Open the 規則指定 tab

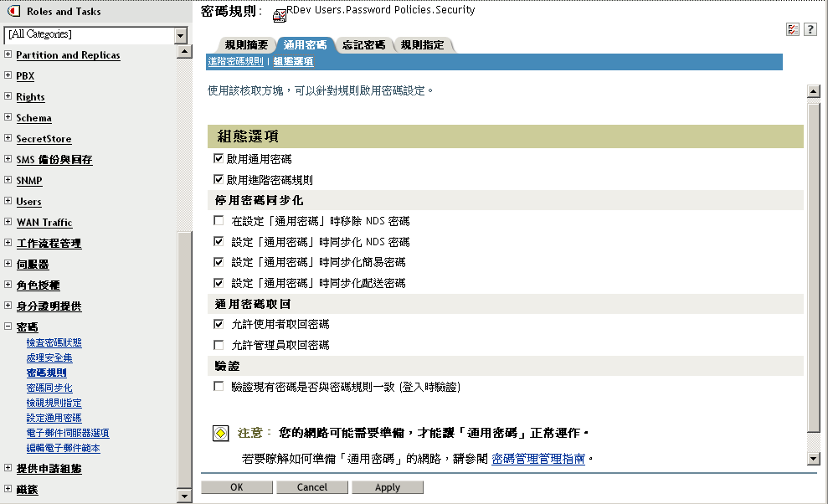pyautogui.click(x=422, y=45)
